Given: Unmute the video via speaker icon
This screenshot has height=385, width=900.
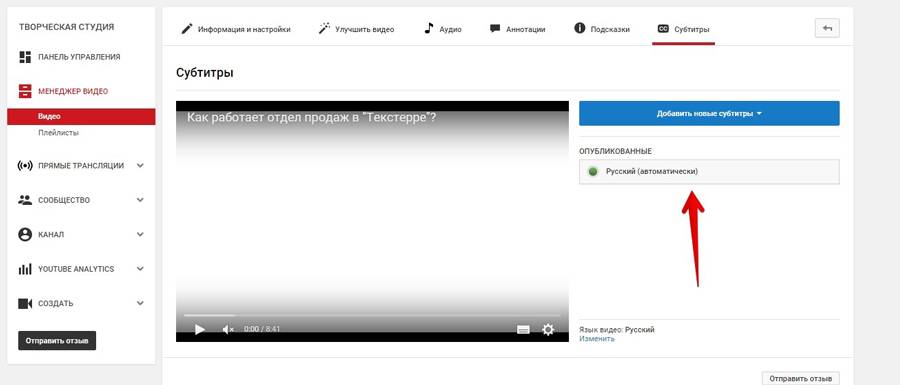Looking at the screenshot, I should tap(228, 329).
